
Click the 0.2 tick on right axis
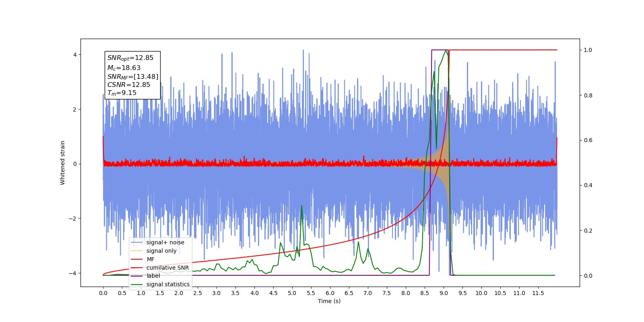(588, 231)
